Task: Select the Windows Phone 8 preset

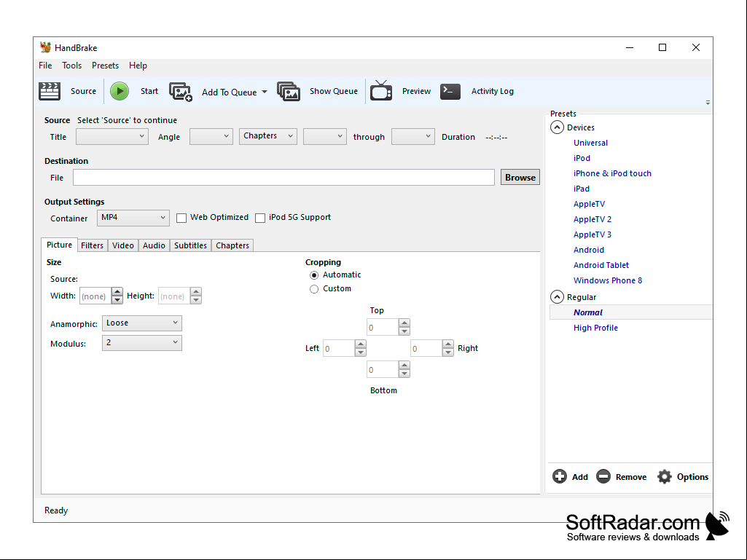Action: (608, 280)
